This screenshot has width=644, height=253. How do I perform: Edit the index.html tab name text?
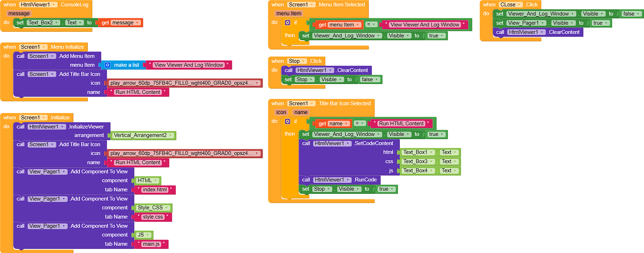coord(155,190)
